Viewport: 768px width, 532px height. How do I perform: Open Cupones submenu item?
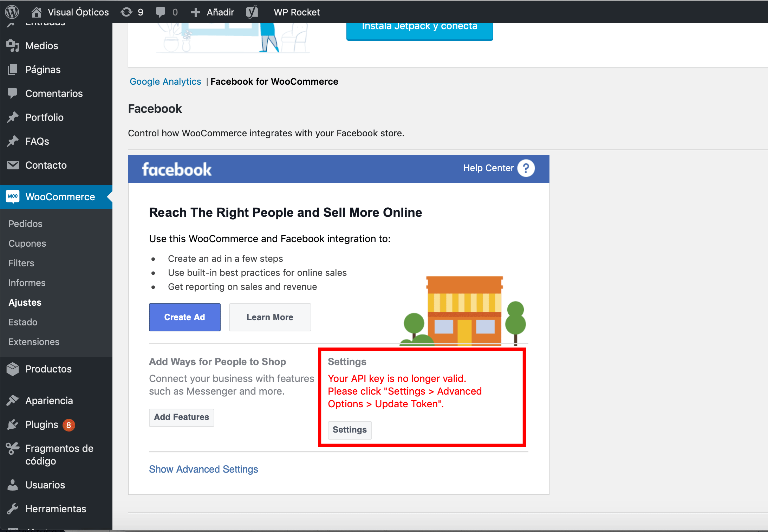27,244
